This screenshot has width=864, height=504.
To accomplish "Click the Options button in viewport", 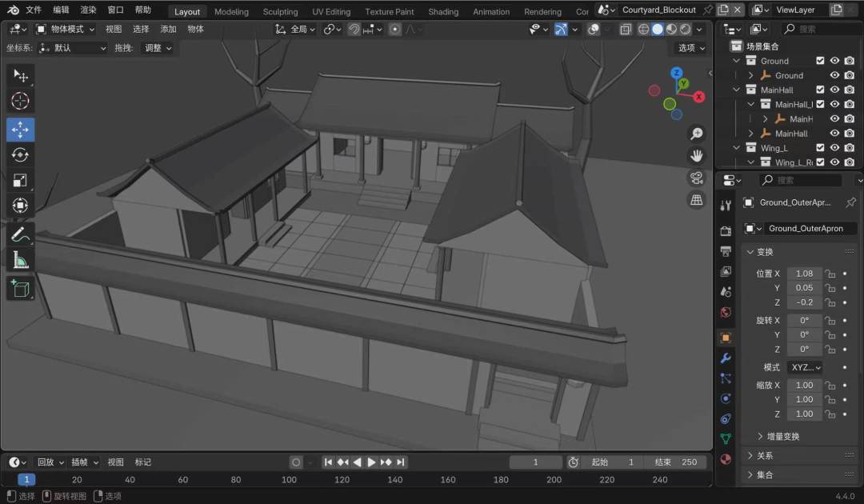I will pos(691,49).
